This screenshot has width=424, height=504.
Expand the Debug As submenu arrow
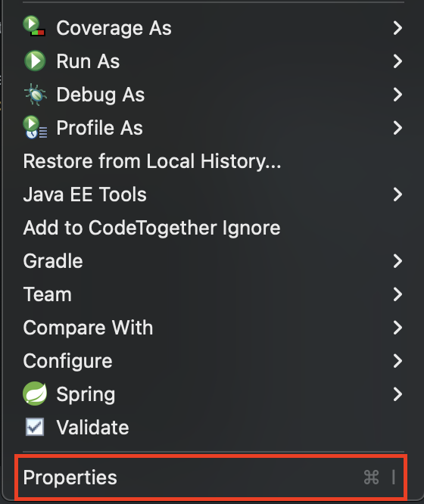click(x=397, y=95)
